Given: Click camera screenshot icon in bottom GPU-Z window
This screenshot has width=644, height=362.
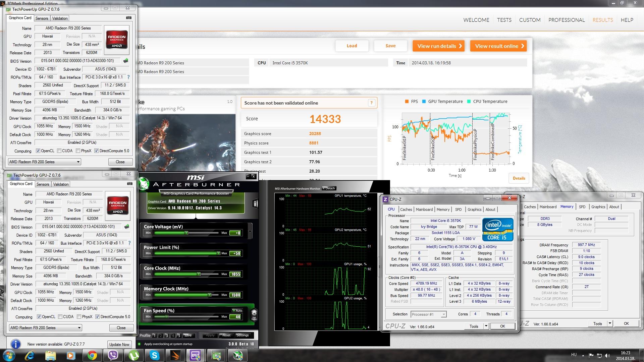Looking at the screenshot, I should point(129,184).
